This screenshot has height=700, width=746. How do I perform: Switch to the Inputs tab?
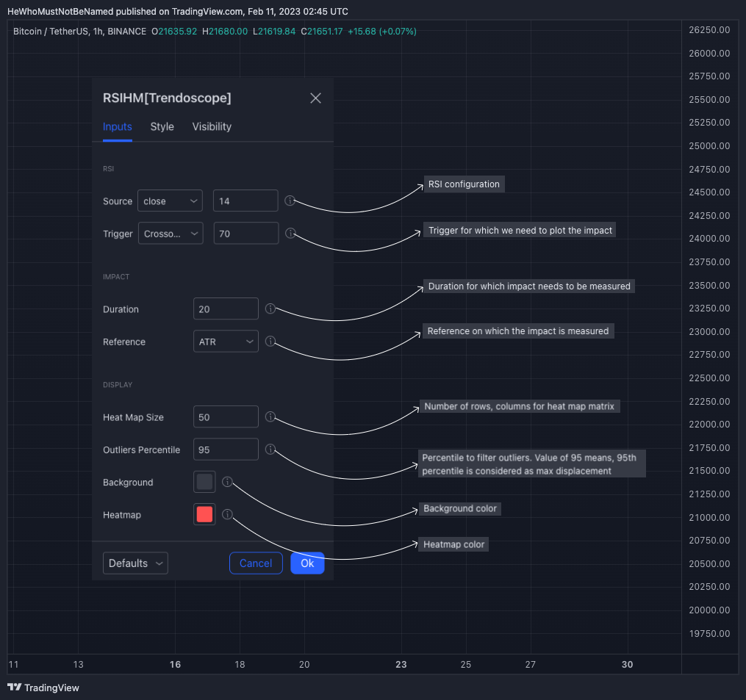click(x=117, y=126)
